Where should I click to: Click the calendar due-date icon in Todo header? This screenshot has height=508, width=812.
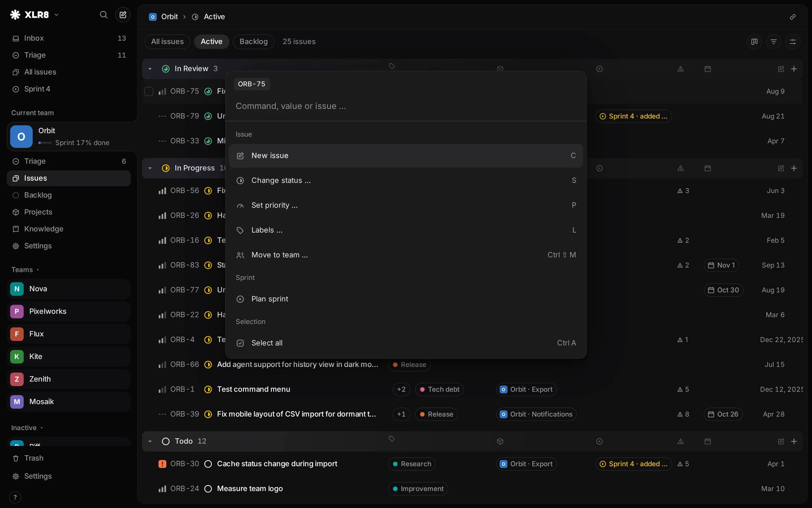[x=707, y=441]
